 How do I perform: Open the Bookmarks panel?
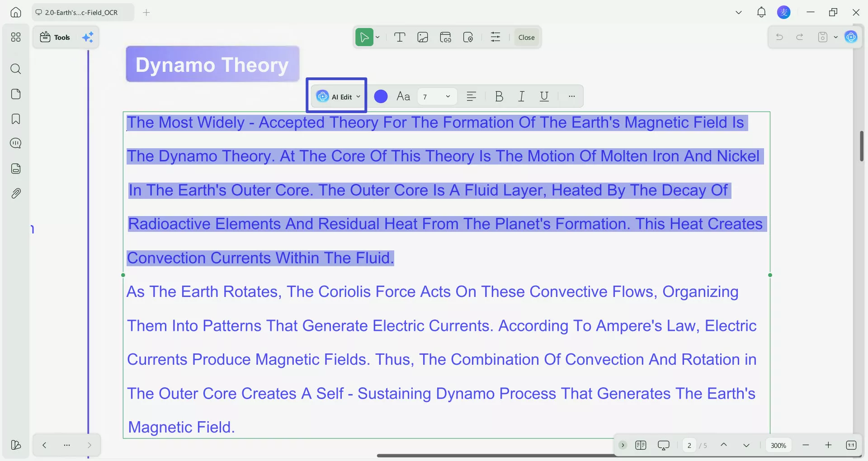[x=16, y=119]
